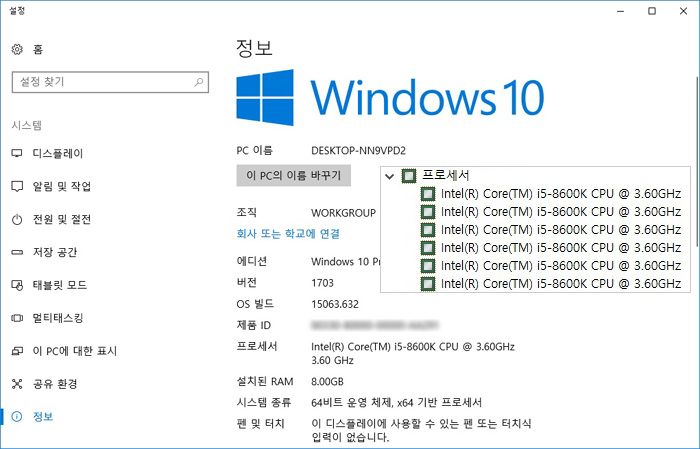The image size is (700, 449).
Task: Click the 프로세서 category chip icon
Action: 408,175
